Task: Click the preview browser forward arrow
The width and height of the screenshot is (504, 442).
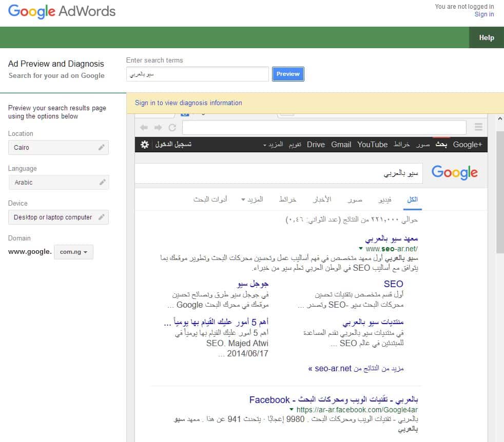Action: [158, 128]
